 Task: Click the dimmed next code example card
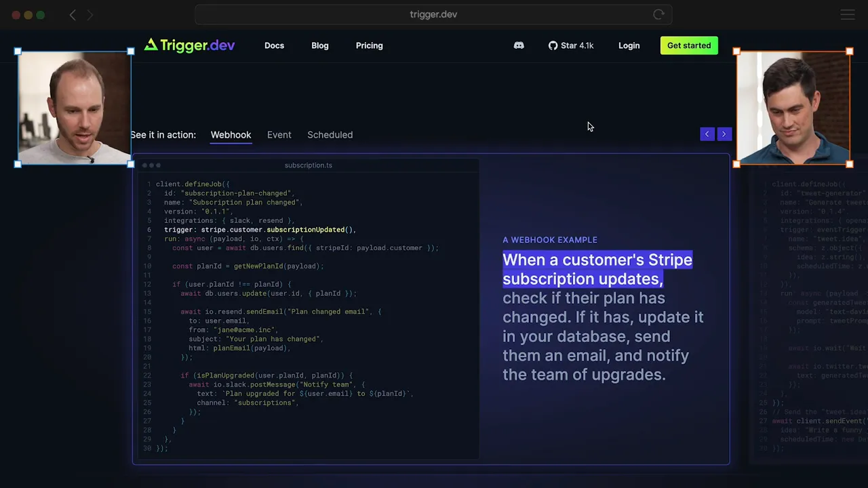(808, 312)
